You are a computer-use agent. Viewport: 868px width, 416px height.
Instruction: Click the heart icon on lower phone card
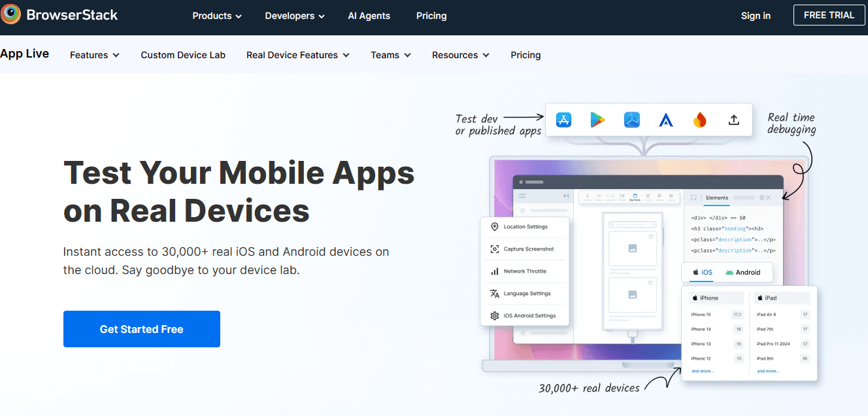point(651,283)
